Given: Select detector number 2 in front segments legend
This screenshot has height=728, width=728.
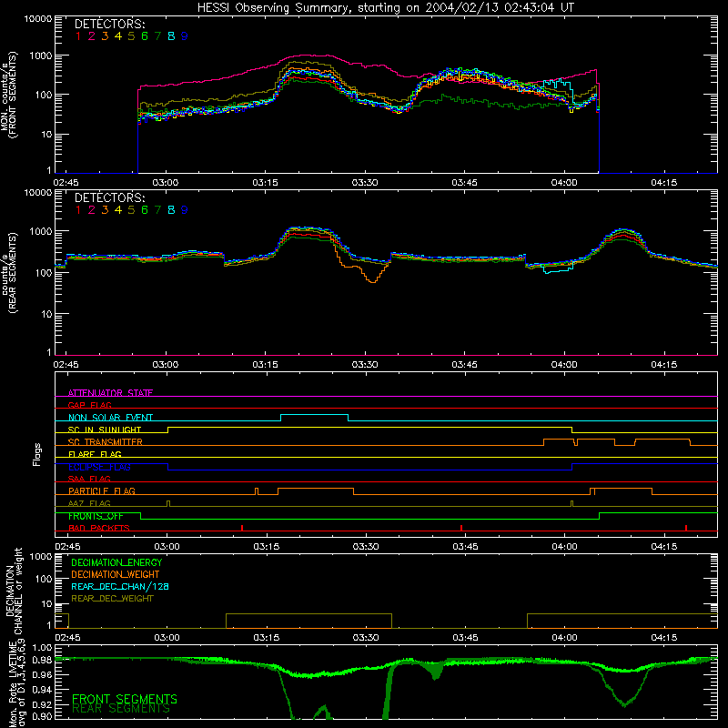Looking at the screenshot, I should tap(92, 36).
